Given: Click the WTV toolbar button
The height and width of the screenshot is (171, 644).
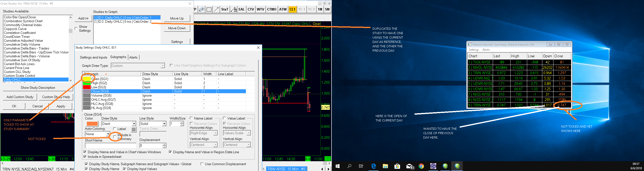Looking at the screenshot, I should 261,10.
